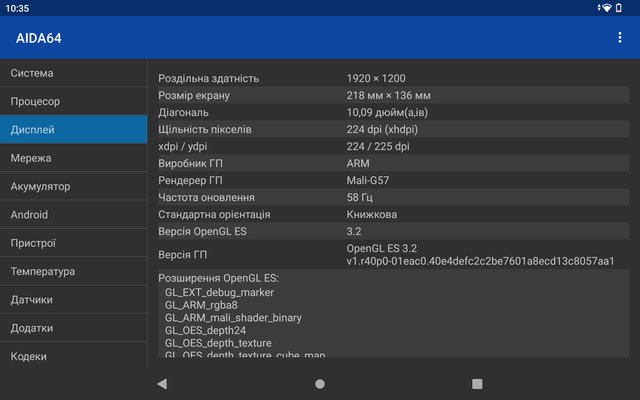This screenshot has height=400, width=640.
Task: Select the 1920 × 1200 value
Action: tap(376, 78)
